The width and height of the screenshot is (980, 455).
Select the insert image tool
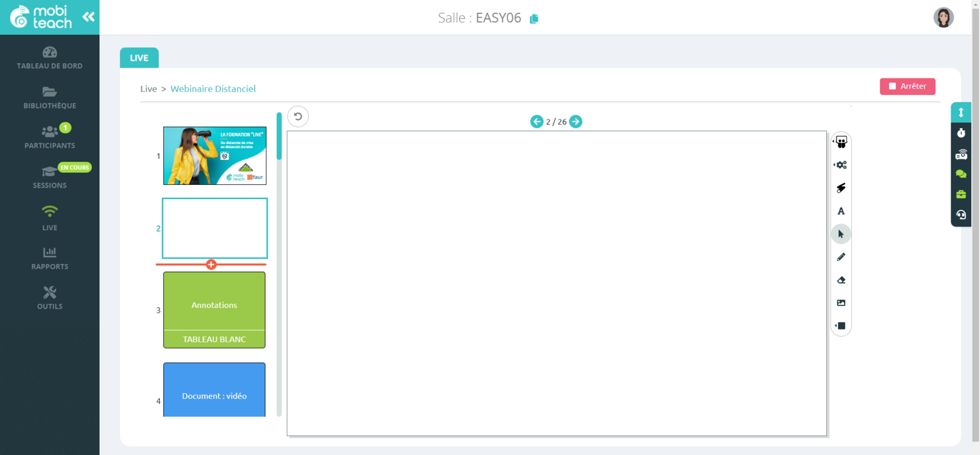click(x=841, y=303)
